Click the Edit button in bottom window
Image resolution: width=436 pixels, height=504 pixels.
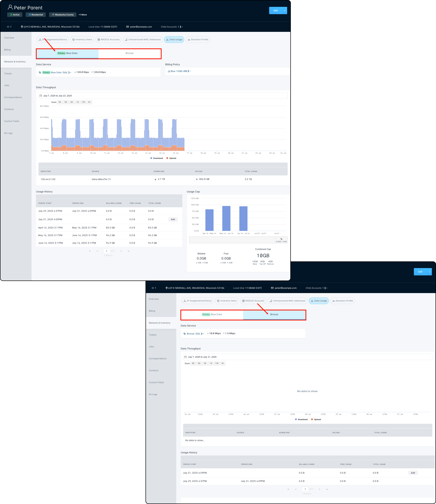(420, 272)
